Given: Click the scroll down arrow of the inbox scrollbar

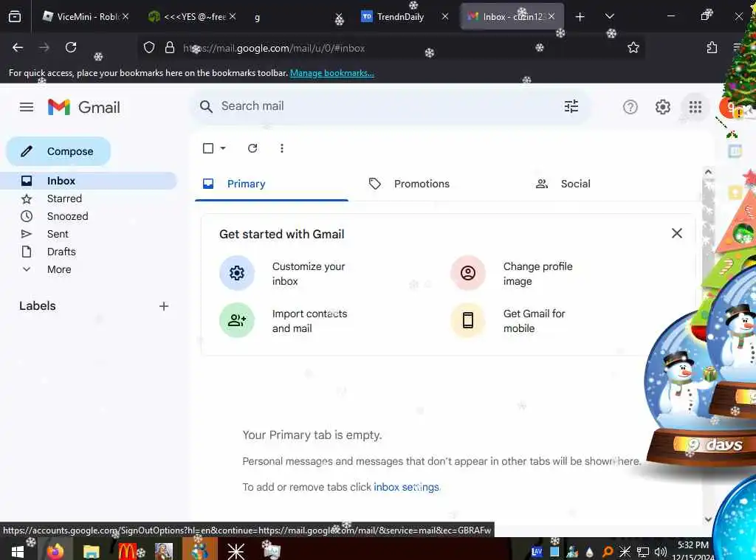Looking at the screenshot, I should pos(708,519).
